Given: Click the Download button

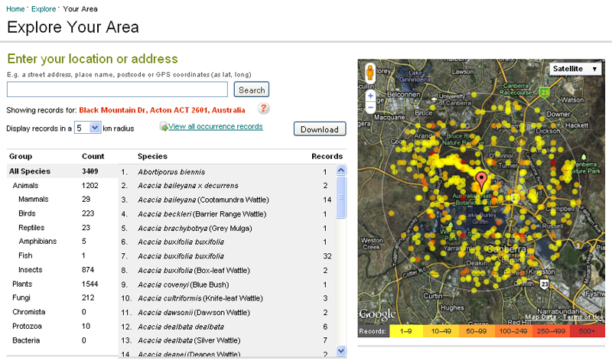Looking at the screenshot, I should tap(320, 129).
